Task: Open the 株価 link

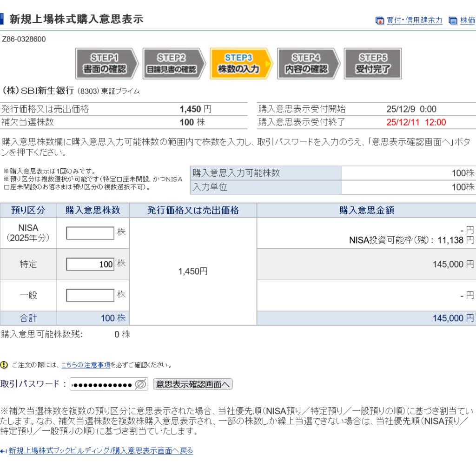Action: [x=468, y=20]
